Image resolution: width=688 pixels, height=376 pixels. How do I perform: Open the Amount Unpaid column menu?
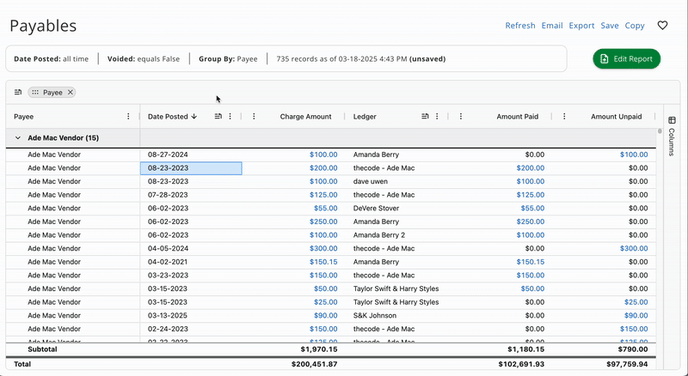click(564, 116)
